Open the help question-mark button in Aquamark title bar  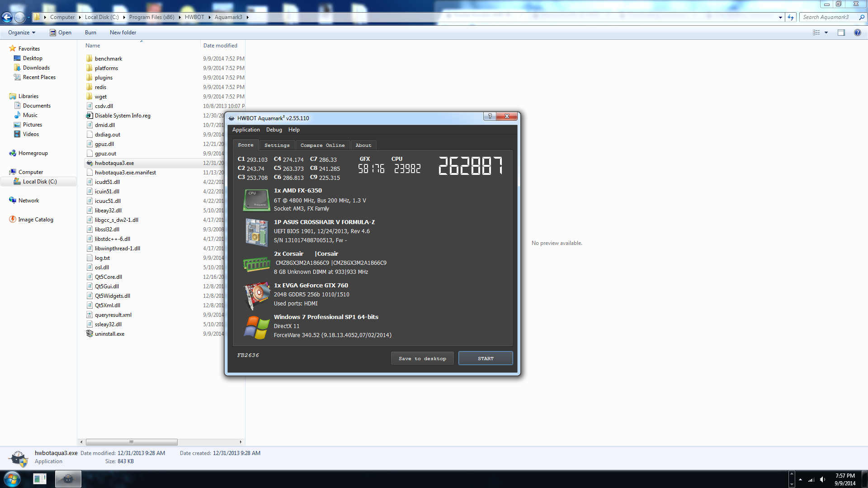pyautogui.click(x=490, y=117)
